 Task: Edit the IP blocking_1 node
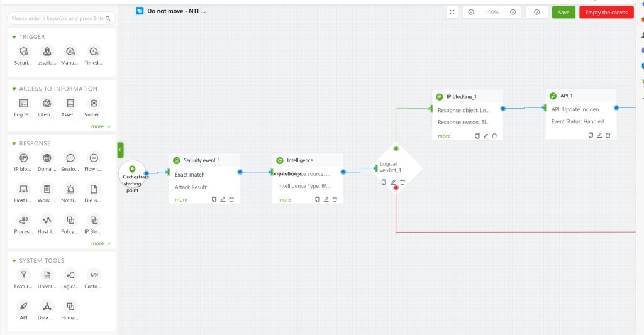(486, 136)
